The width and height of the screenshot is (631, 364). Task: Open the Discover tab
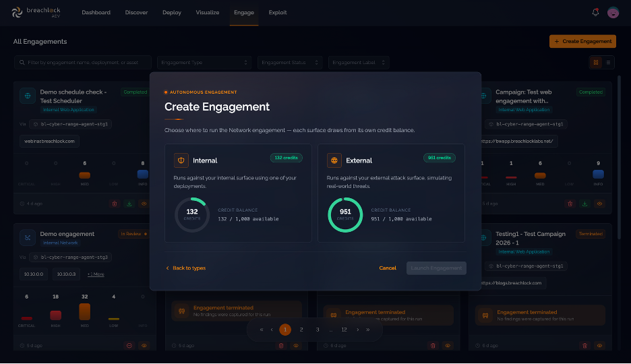(x=136, y=12)
